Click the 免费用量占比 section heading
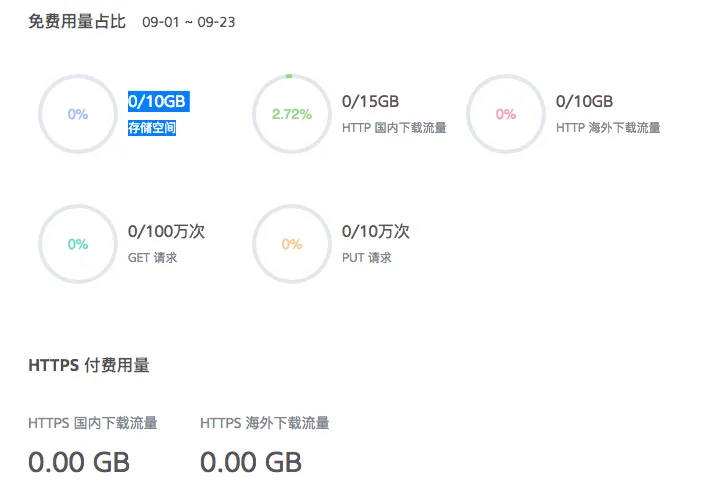 [x=77, y=21]
